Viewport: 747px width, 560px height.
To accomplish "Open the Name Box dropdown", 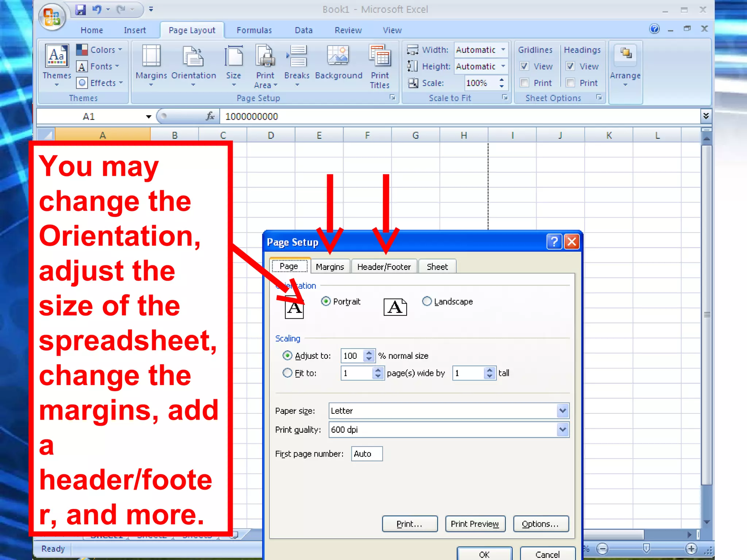I will (x=148, y=117).
